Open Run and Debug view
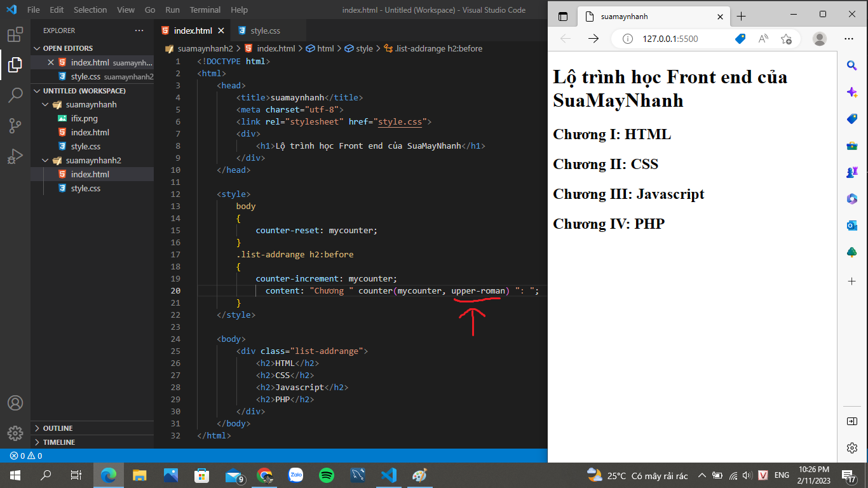The image size is (868, 488). (15, 156)
